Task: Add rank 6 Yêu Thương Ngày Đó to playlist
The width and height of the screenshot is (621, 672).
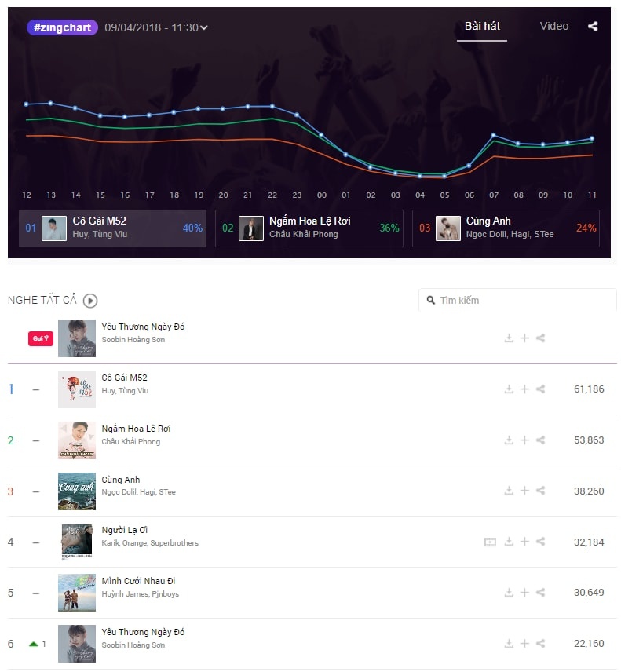Action: tap(524, 643)
